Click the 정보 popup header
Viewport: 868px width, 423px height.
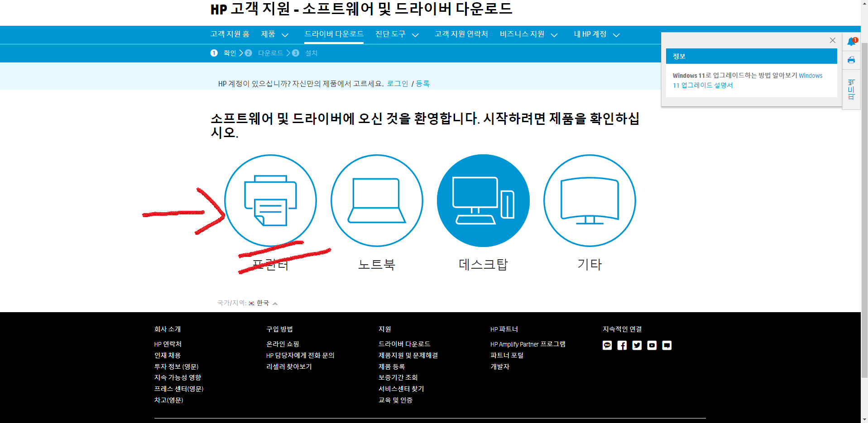pyautogui.click(x=751, y=56)
